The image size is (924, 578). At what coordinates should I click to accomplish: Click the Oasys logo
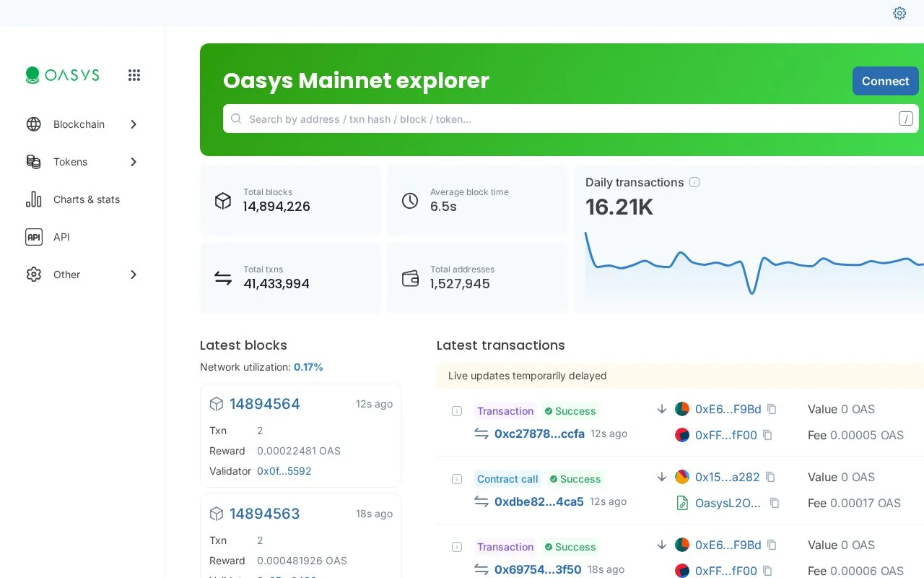(62, 75)
